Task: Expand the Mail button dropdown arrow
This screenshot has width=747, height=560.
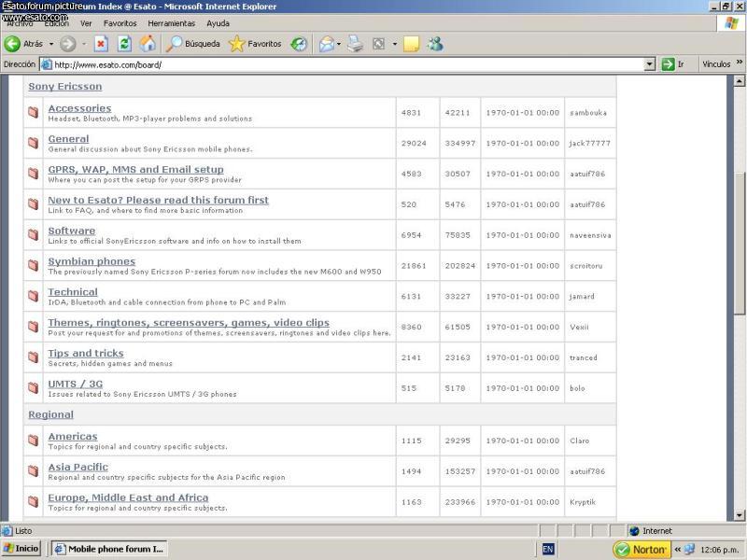Action: point(339,44)
